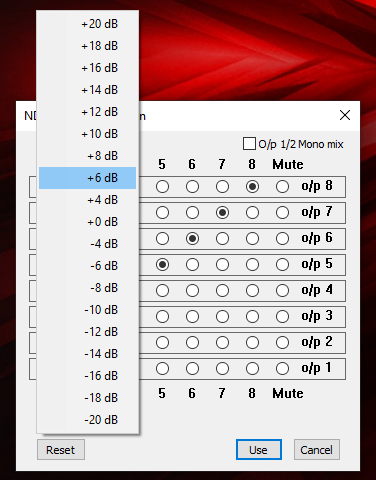
Task: Mute o/p 5 output
Action: [x=282, y=265]
